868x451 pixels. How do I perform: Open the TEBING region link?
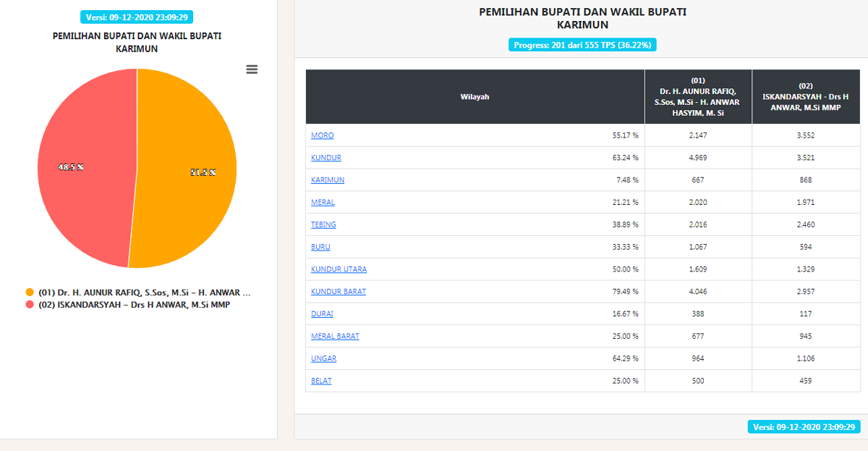coord(323,225)
